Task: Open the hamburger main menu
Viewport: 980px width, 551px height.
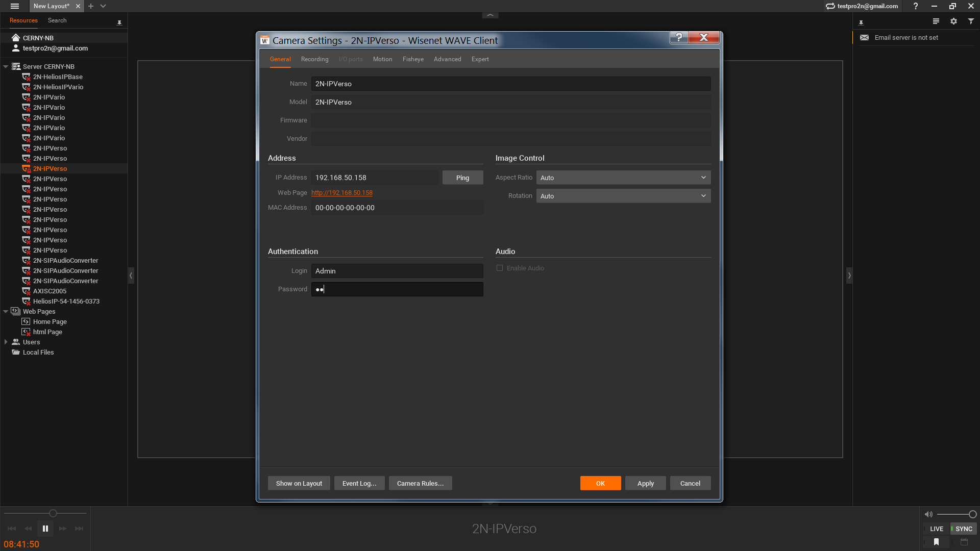Action: click(x=15, y=6)
